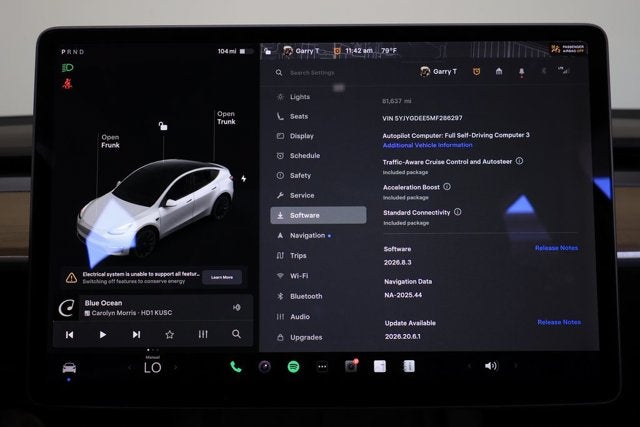Viewport: 640px width, 427px height.
Task: Open HomeLink garage icon
Action: (499, 71)
